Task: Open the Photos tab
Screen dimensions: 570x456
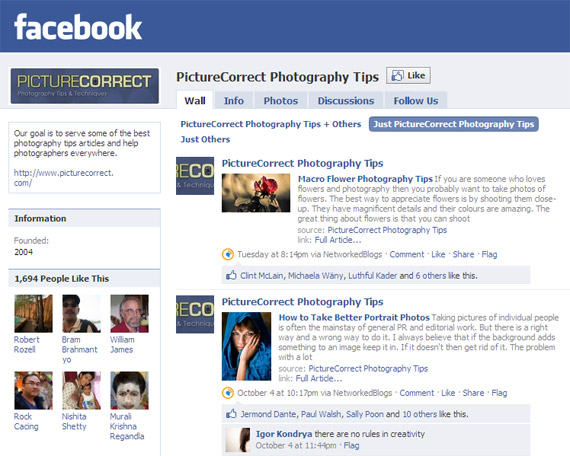Action: pyautogui.click(x=281, y=100)
